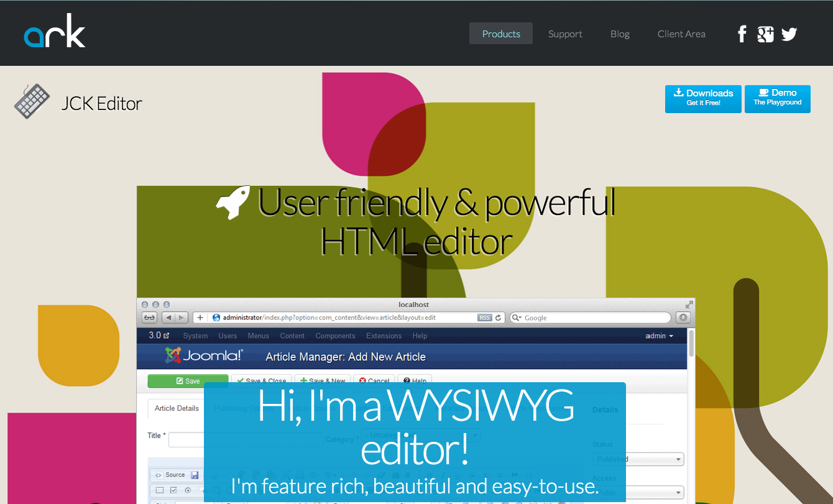The width and height of the screenshot is (833, 504).
Task: Click the Downloads 'Get it Free!' button
Action: pyautogui.click(x=703, y=99)
